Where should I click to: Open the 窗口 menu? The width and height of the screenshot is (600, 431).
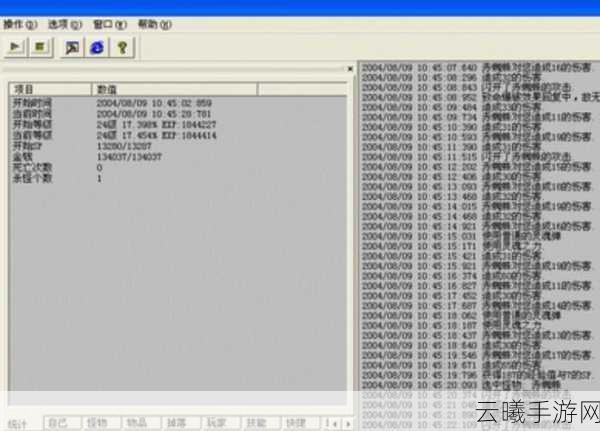point(110,24)
